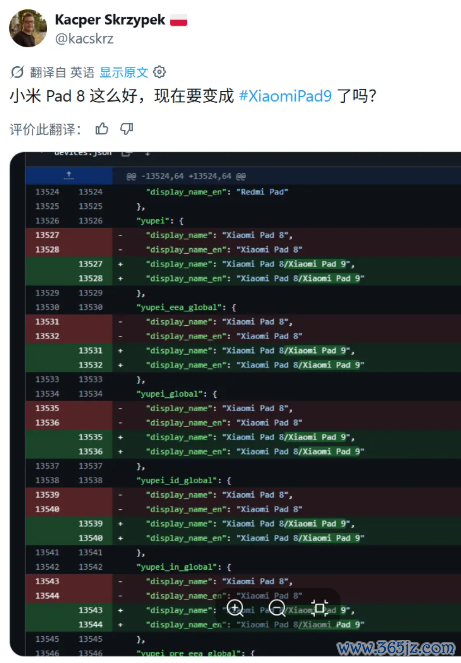Rate translation with thumbs up
The image size is (461, 663).
tap(102, 129)
